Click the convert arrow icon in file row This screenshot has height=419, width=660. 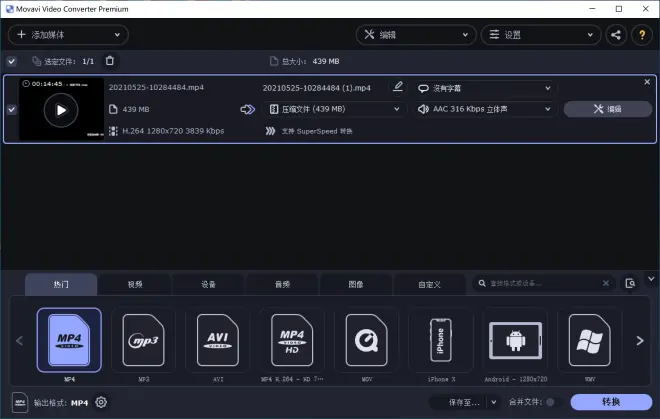[x=248, y=109]
